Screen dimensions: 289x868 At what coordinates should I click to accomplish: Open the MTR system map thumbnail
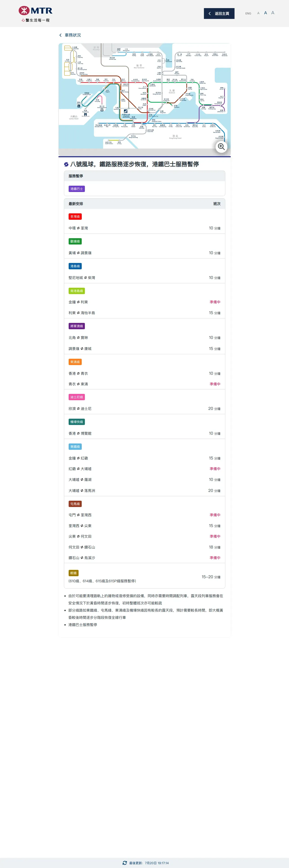[x=145, y=99]
